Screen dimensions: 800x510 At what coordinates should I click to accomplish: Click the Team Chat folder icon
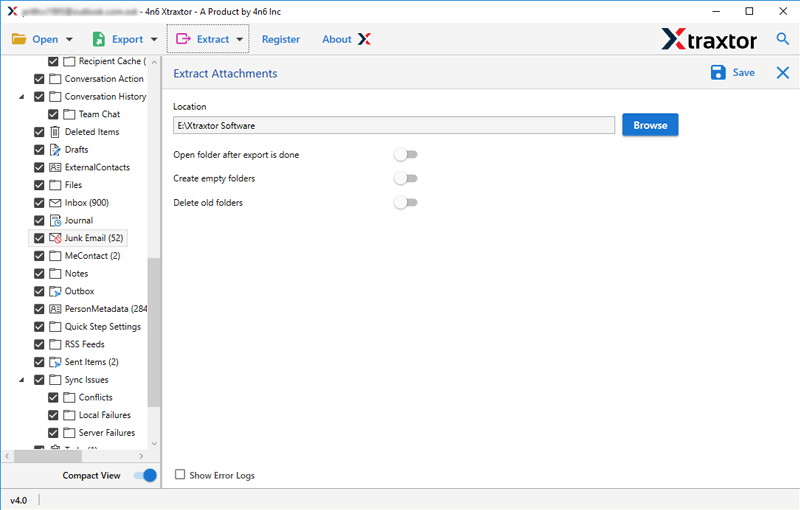click(x=69, y=114)
